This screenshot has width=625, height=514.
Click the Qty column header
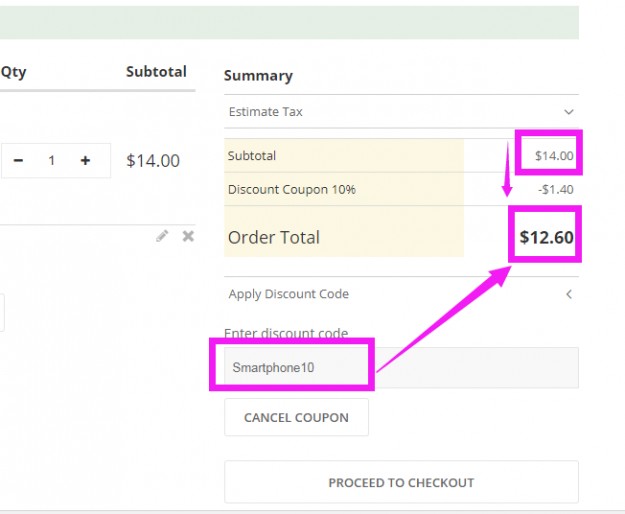(x=13, y=72)
